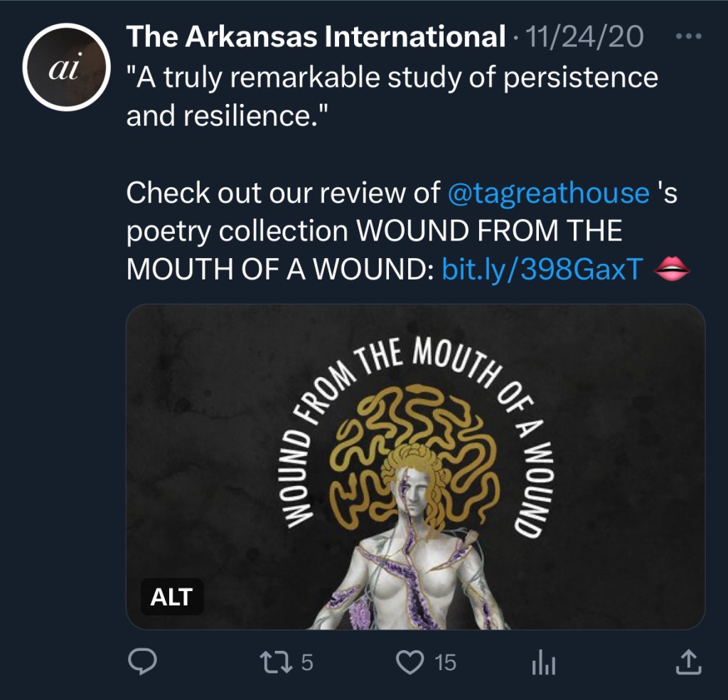Image resolution: width=728 pixels, height=700 pixels.
Task: View tweet analytics bar chart icon
Action: pyautogui.click(x=544, y=662)
